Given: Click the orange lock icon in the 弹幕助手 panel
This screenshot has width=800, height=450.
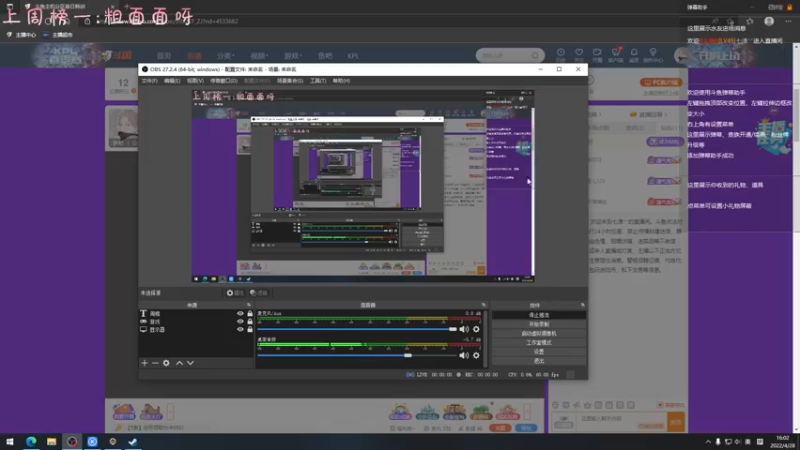Looking at the screenshot, I should (790, 7).
